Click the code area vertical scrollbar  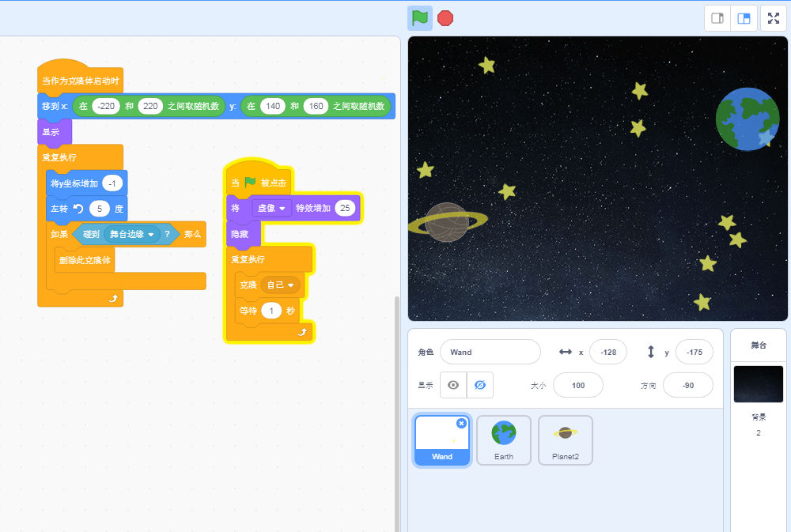point(396,413)
